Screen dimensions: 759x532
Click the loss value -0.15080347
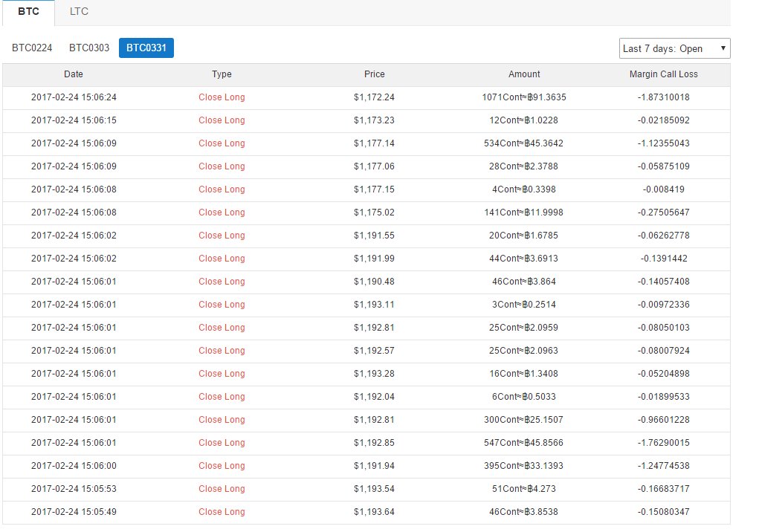coord(664,512)
